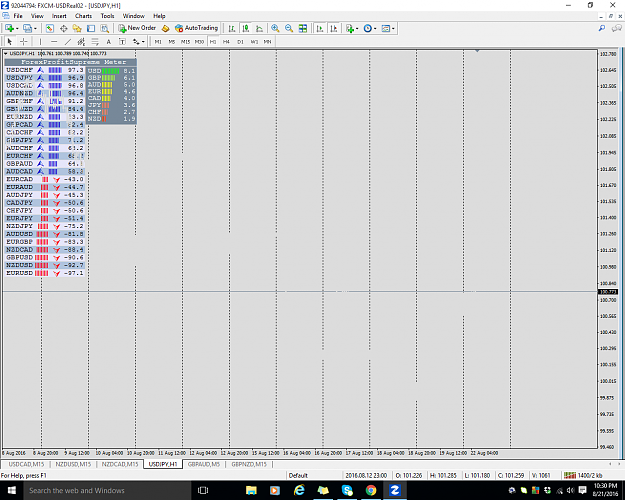The height and width of the screenshot is (500, 625).
Task: Open the Periods clock dropdown arrow
Action: click(x=375, y=28)
